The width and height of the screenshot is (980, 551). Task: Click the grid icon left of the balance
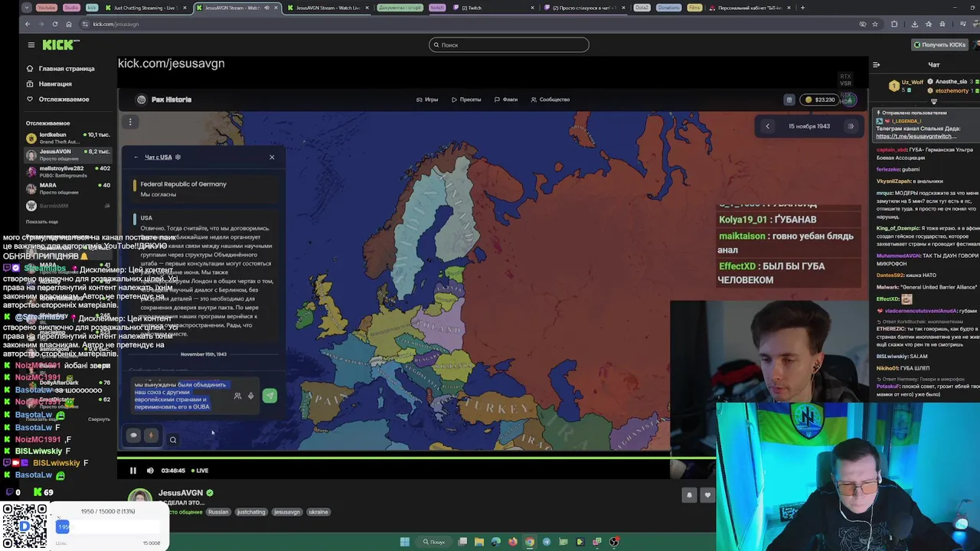(789, 99)
